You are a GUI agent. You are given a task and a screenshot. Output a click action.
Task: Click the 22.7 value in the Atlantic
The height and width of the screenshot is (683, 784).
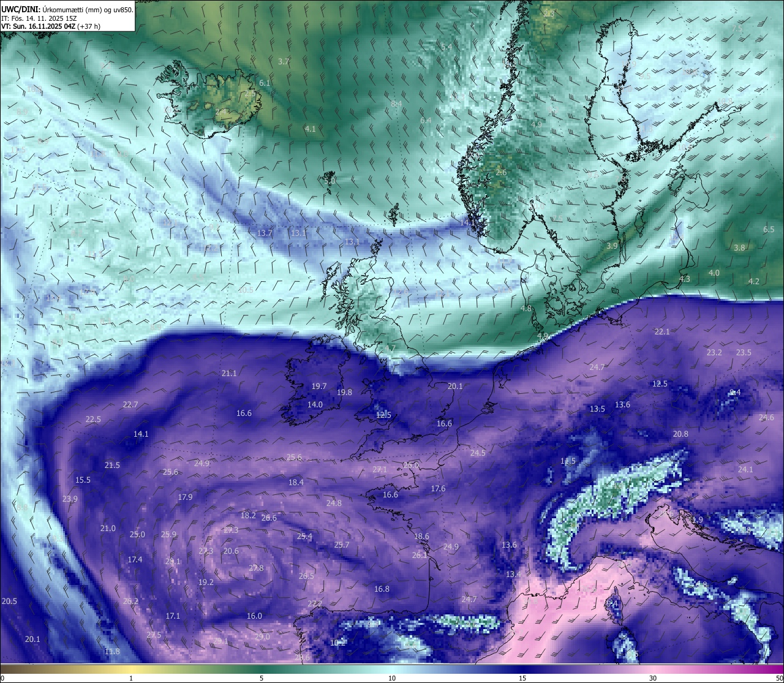click(130, 405)
